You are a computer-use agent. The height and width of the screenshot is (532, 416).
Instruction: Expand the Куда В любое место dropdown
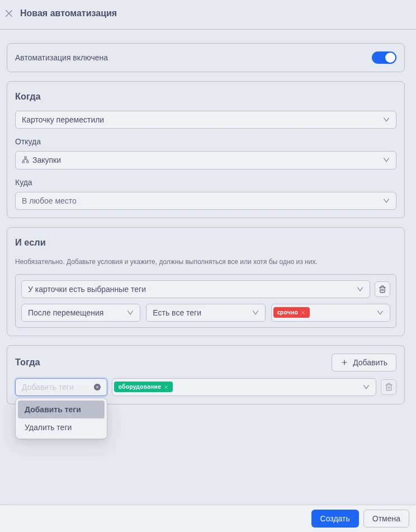[205, 201]
